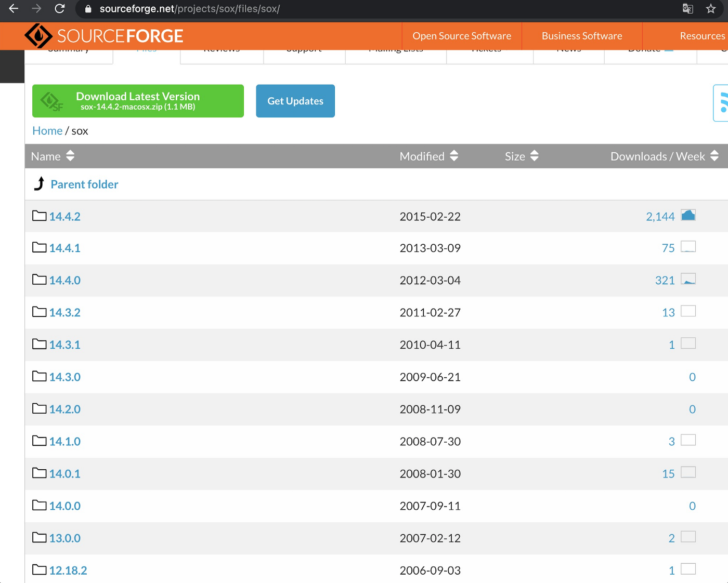Click the browser forward arrow
Screen dimensions: 728x583
point(36,9)
